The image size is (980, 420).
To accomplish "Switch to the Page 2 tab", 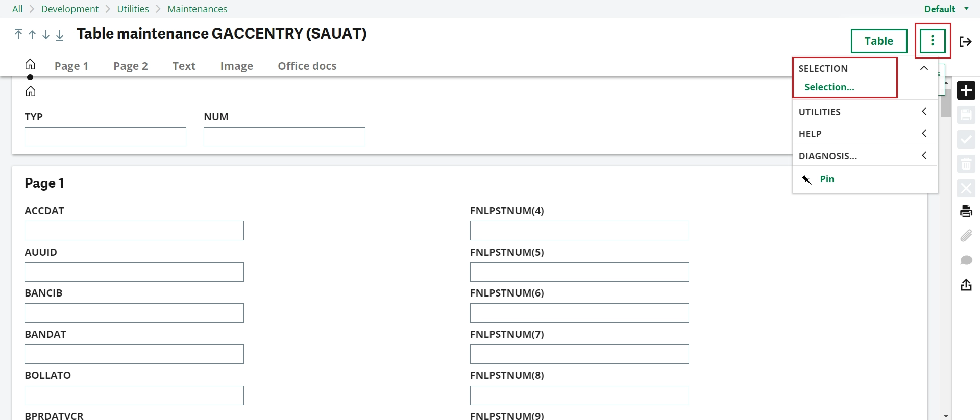I will click(x=131, y=66).
